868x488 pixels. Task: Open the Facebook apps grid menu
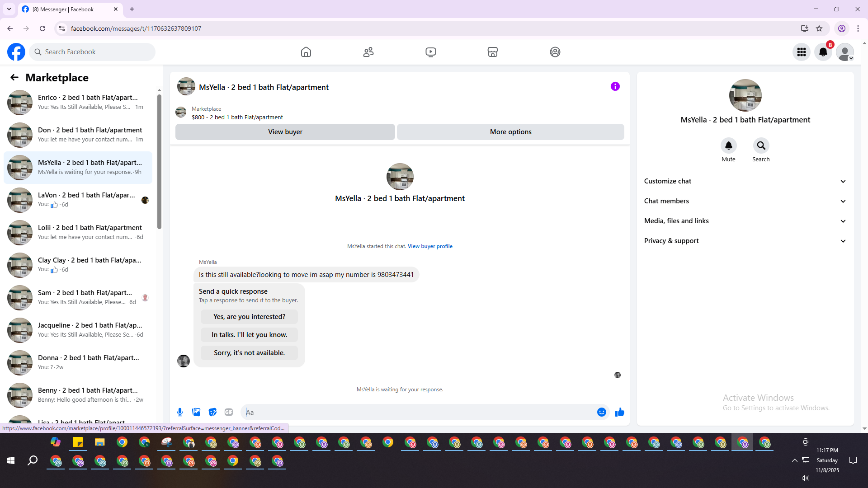tap(802, 52)
